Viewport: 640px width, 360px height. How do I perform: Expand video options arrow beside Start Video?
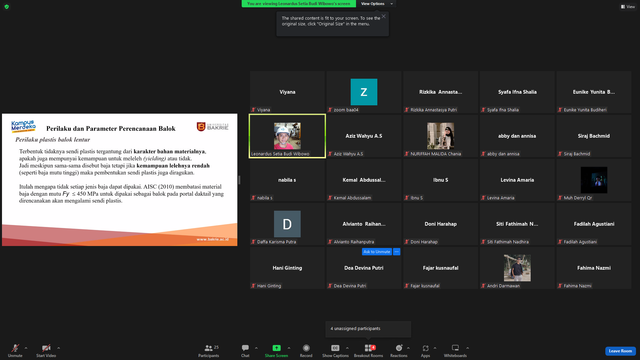[58, 348]
